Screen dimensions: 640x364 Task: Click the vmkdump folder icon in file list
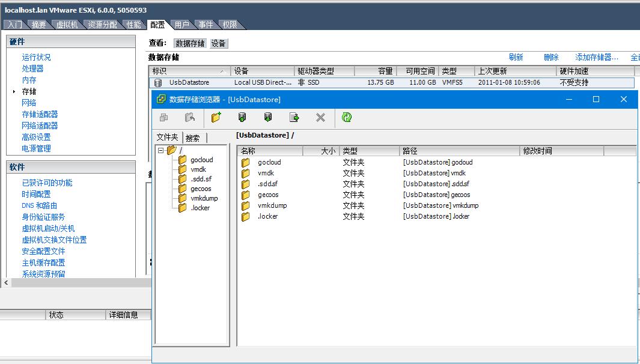point(245,205)
